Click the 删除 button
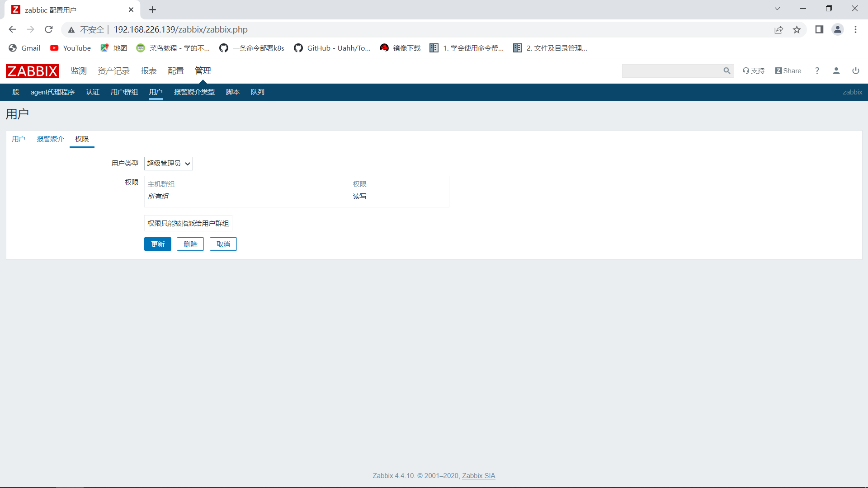868x488 pixels. tap(190, 244)
